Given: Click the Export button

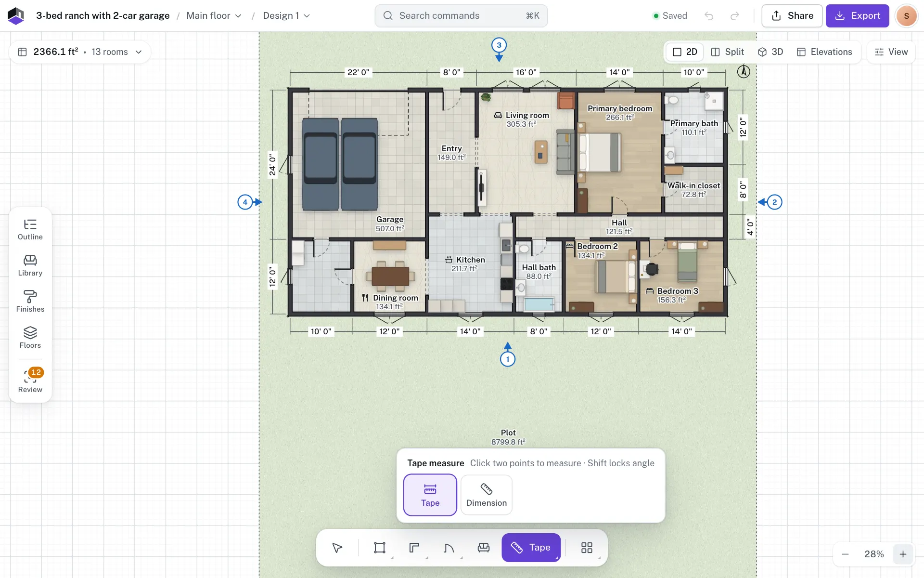Looking at the screenshot, I should coord(858,16).
